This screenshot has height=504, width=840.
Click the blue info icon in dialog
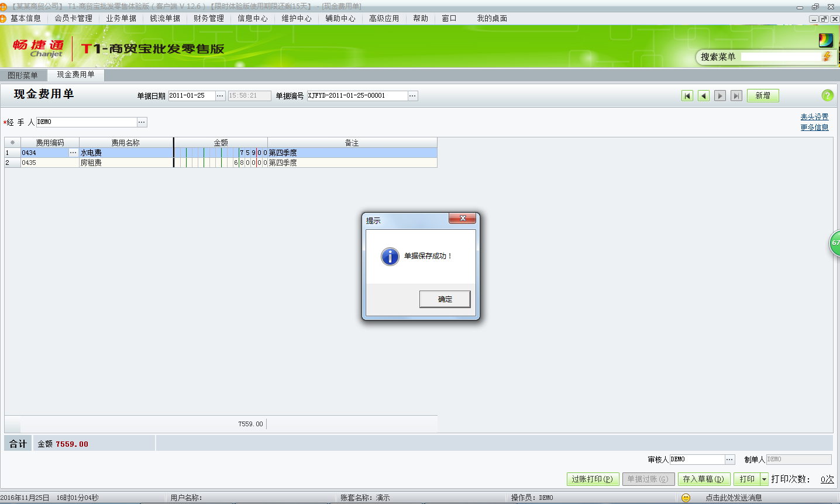pos(390,256)
